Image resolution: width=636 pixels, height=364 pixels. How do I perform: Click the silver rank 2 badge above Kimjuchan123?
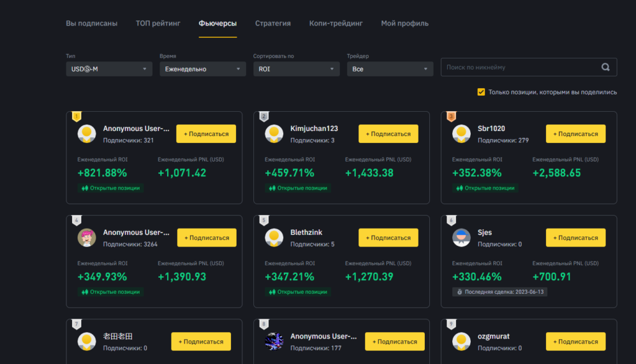[263, 116]
